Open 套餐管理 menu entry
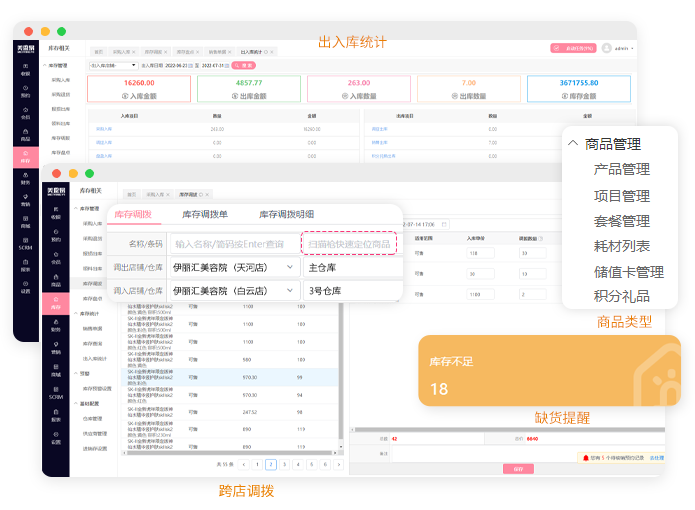Screen dimensions: 695x510 (x=621, y=221)
